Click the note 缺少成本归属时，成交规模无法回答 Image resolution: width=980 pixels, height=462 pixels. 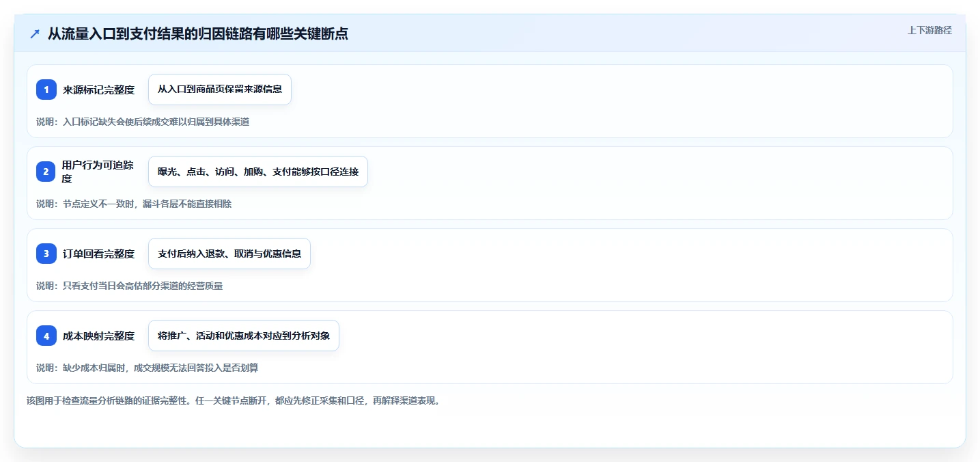pos(148,368)
